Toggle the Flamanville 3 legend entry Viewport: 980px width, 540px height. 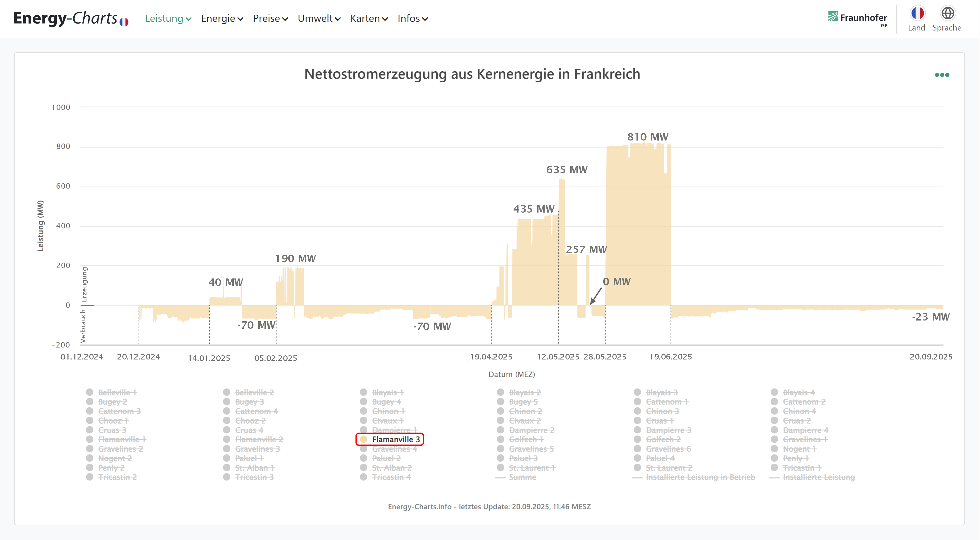pos(396,439)
